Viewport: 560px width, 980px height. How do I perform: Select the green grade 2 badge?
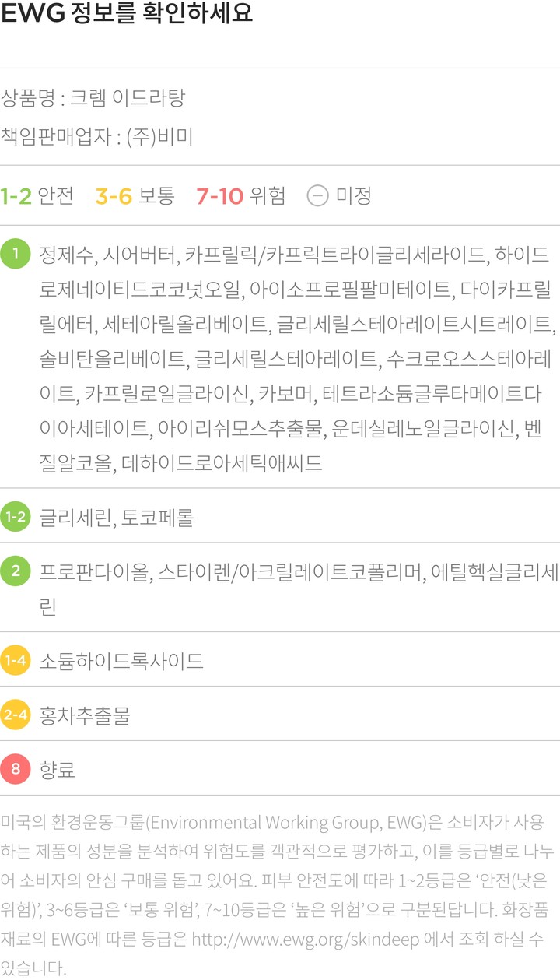(x=16, y=571)
